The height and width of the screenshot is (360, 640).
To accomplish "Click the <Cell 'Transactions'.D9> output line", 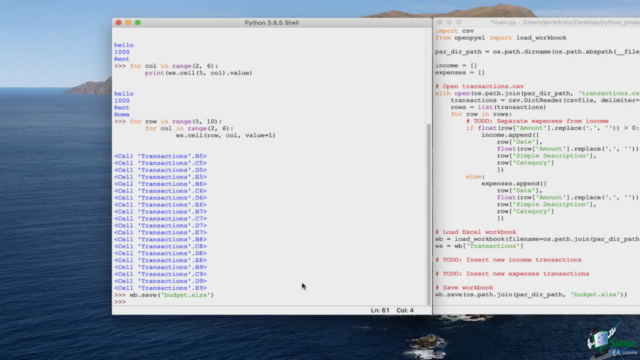I will click(x=160, y=281).
